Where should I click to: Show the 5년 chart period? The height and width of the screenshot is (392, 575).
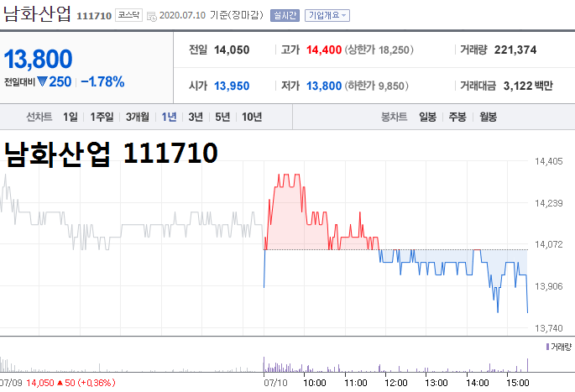(x=222, y=117)
